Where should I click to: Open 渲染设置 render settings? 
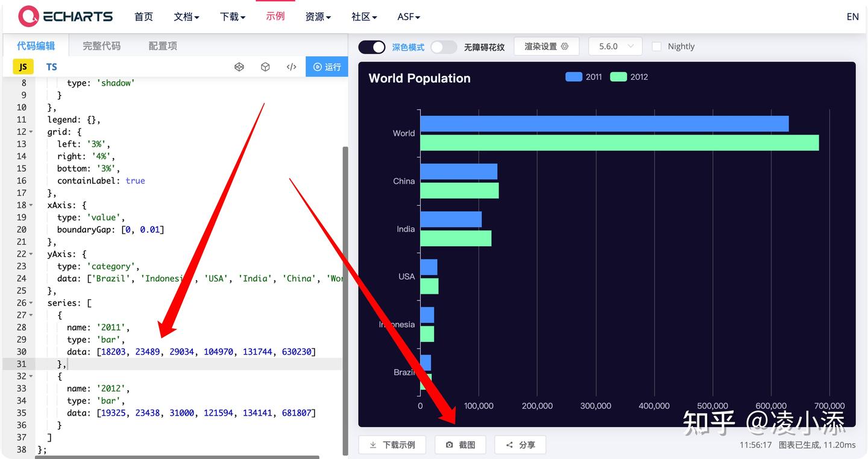pyautogui.click(x=546, y=46)
